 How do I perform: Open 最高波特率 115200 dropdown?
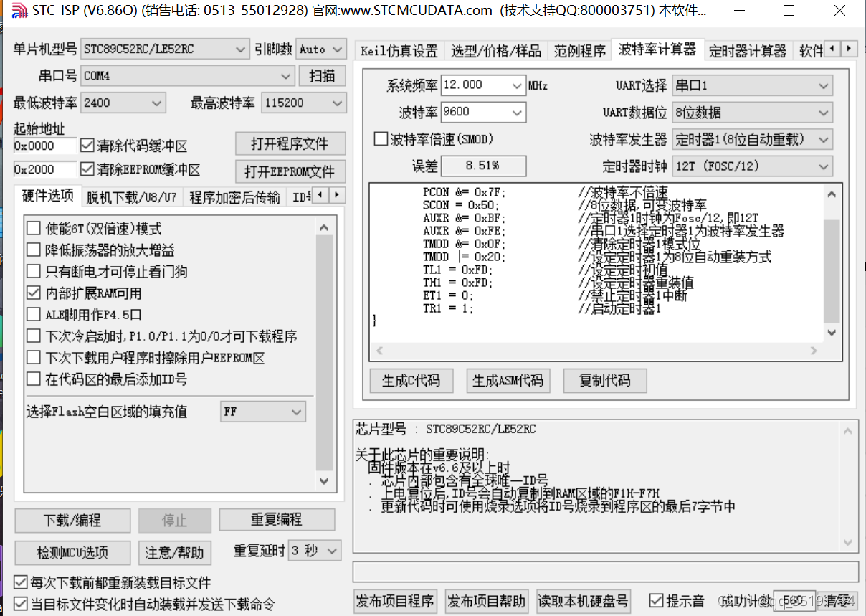[304, 103]
